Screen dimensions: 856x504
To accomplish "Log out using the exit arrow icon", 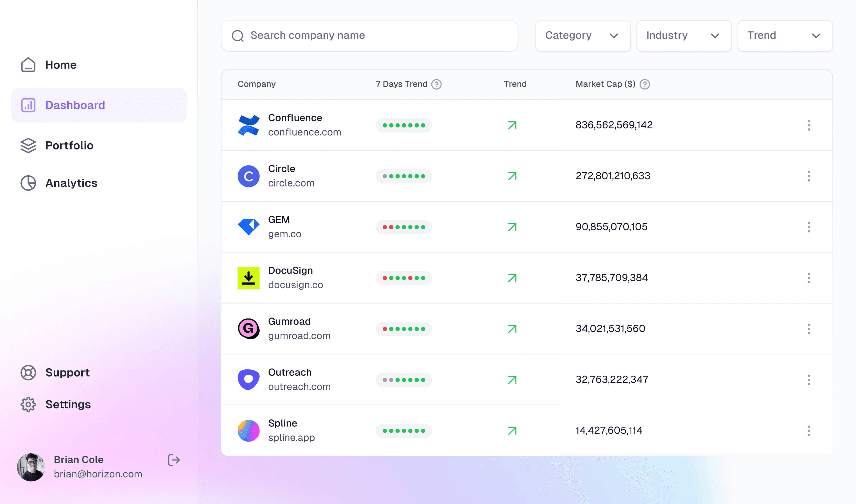I will pyautogui.click(x=174, y=460).
